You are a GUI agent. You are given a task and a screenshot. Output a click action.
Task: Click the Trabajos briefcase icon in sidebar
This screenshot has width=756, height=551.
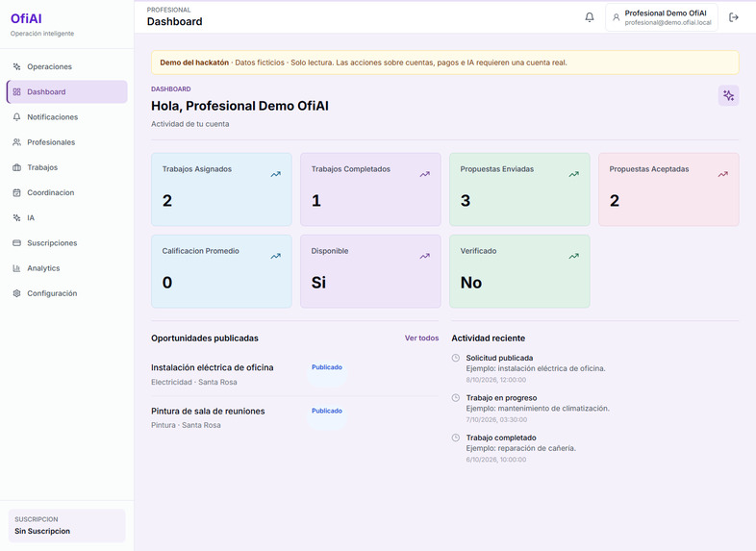17,167
